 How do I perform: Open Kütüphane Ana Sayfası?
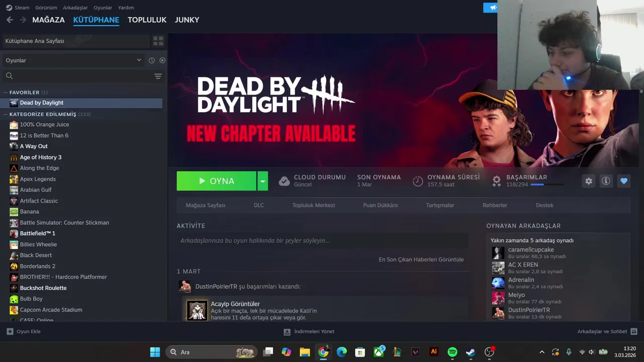[76, 41]
